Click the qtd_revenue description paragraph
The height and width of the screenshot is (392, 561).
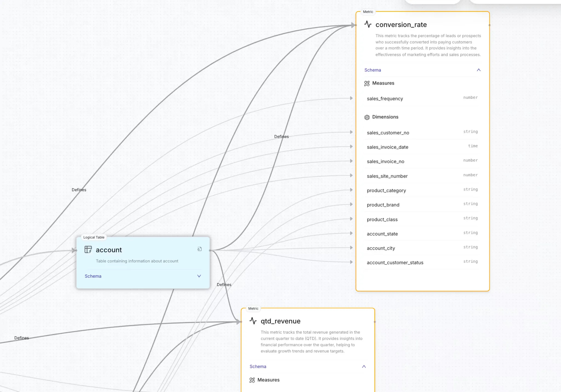(x=311, y=342)
